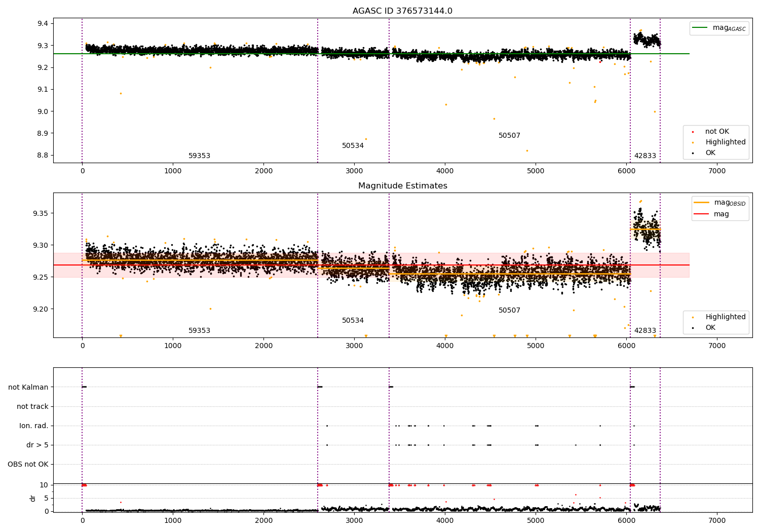Click the 5 tick on the dr axis

click(x=47, y=499)
